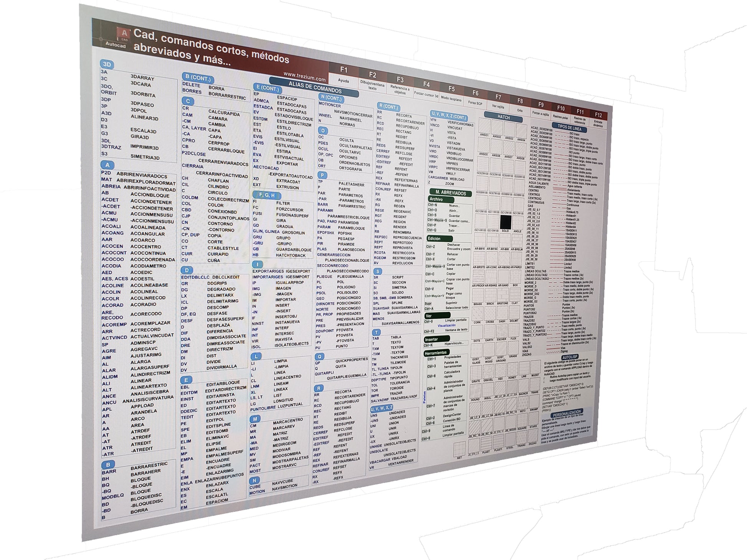Image resolution: width=747 pixels, height=560 pixels.
Task: Select the NET hatch pattern at bottom
Action: click(459, 449)
